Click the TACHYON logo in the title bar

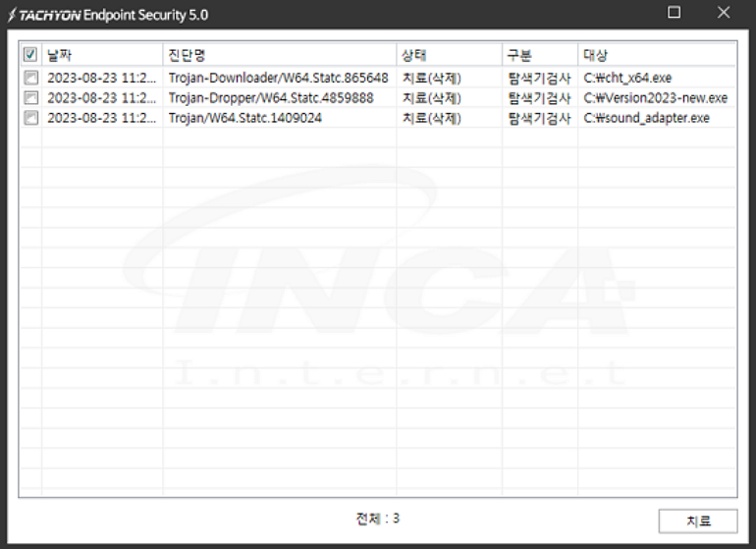pos(44,15)
